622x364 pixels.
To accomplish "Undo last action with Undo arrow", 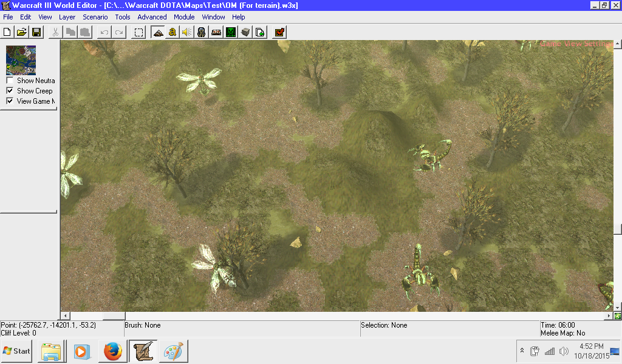I will click(104, 32).
